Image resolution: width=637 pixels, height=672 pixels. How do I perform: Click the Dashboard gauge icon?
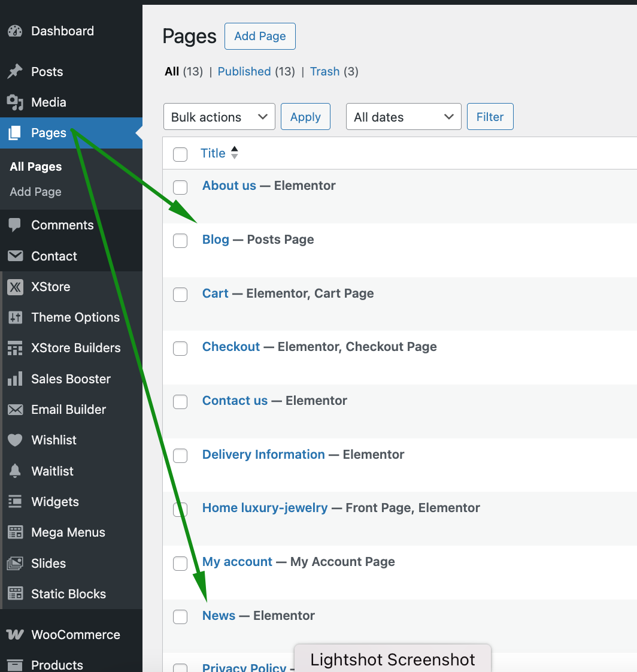click(15, 31)
